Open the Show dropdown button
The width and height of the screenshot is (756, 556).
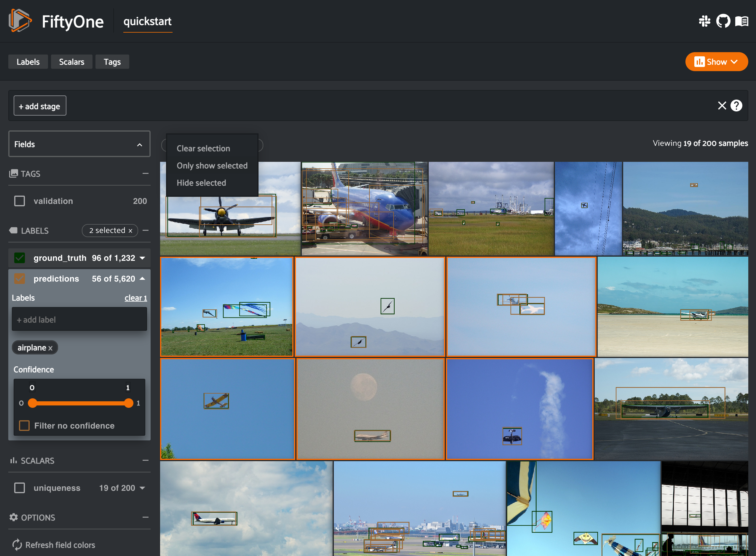[717, 62]
